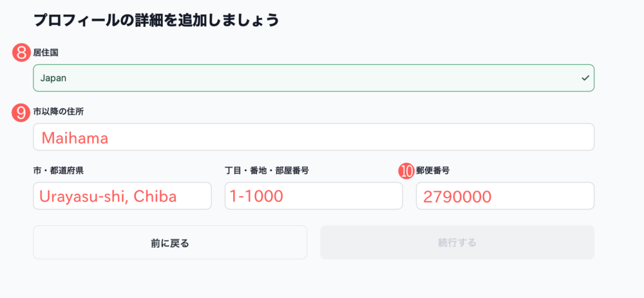Select the Japan text in country field
This screenshot has height=298, width=644.
tap(53, 78)
